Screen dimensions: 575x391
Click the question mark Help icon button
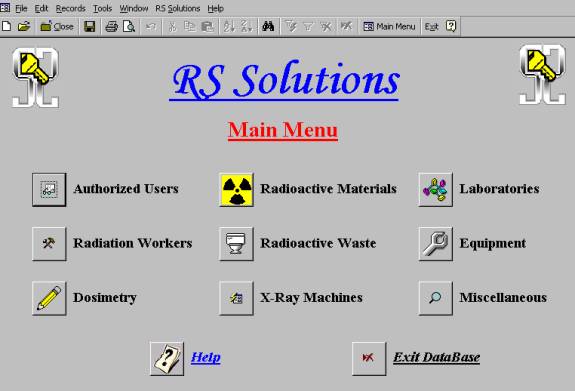pyautogui.click(x=167, y=358)
